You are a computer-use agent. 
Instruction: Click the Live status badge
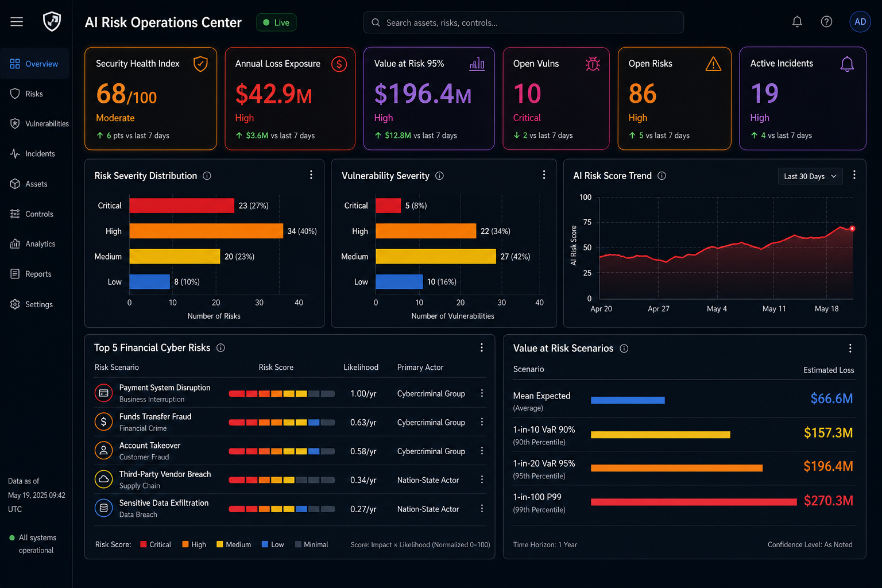point(276,22)
